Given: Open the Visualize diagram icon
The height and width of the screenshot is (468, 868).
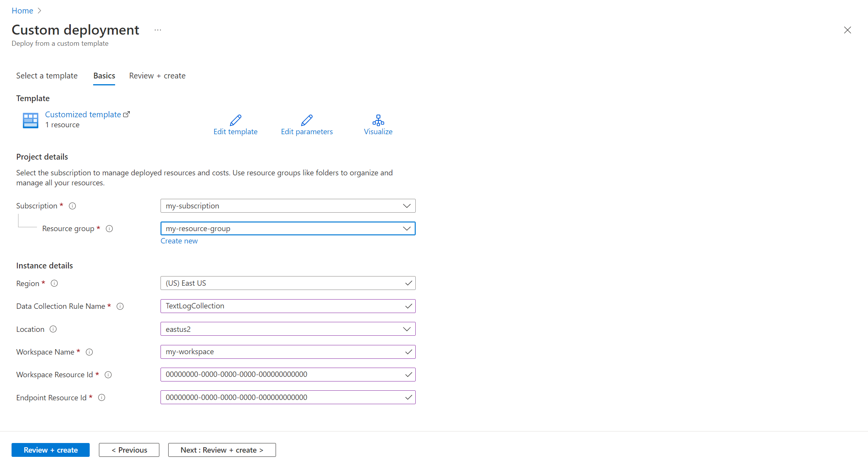Looking at the screenshot, I should 378,120.
